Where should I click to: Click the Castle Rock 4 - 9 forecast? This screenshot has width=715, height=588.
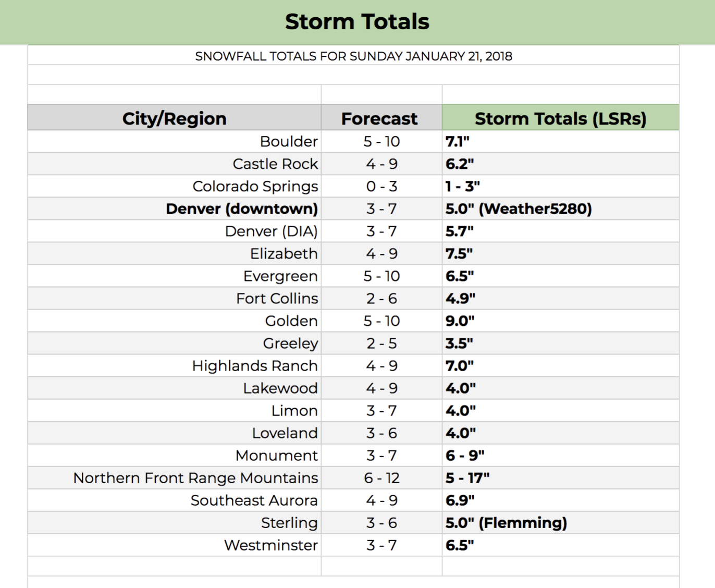[x=381, y=164]
